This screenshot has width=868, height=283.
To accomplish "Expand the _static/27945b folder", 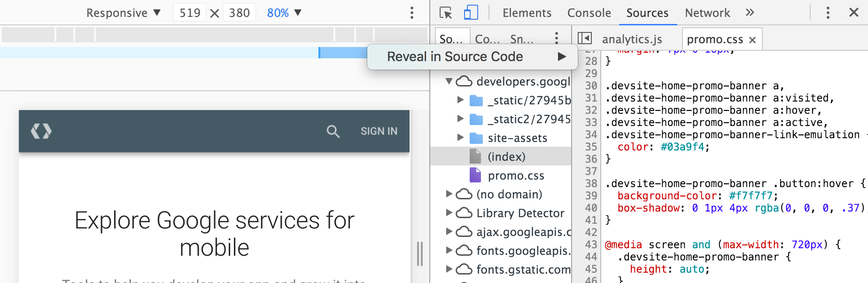I will 460,100.
